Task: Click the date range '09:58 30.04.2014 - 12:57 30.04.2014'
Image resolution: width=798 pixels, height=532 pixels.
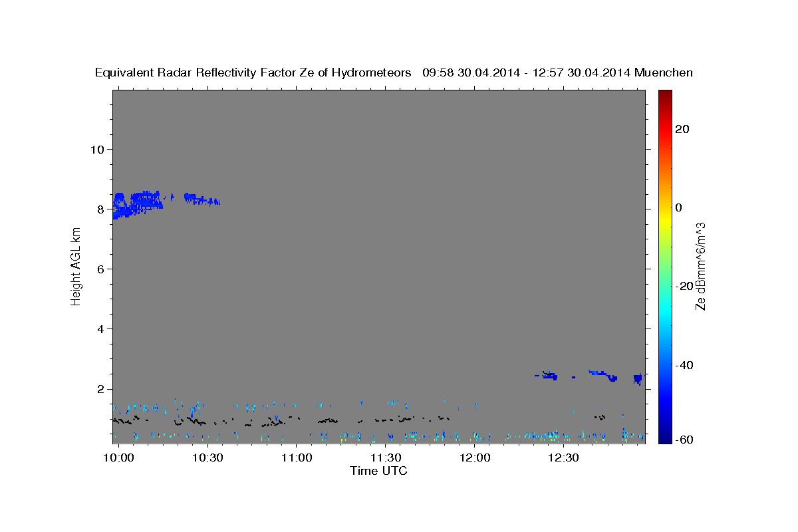Action: [x=527, y=72]
